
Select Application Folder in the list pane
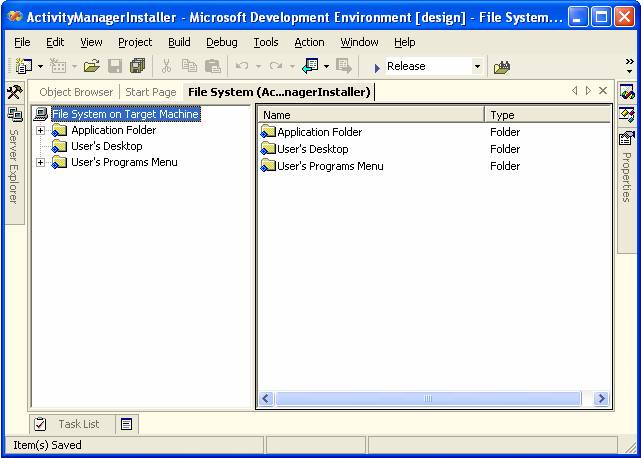[320, 132]
